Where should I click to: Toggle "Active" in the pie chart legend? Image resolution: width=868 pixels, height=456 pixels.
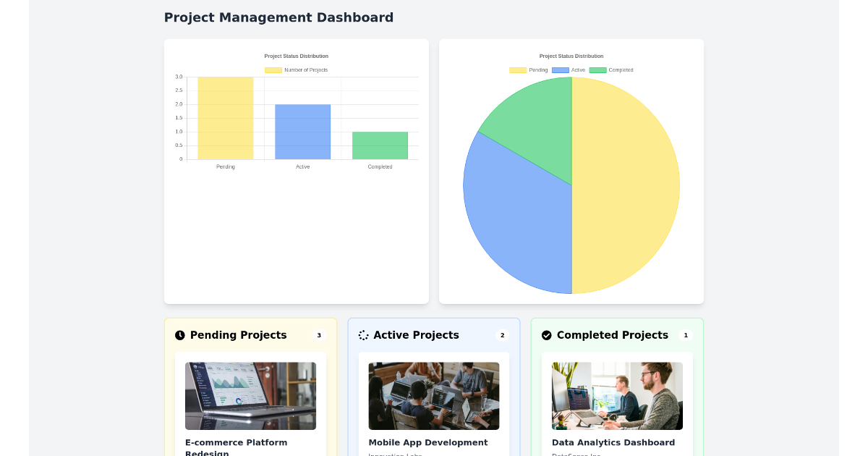coord(574,69)
